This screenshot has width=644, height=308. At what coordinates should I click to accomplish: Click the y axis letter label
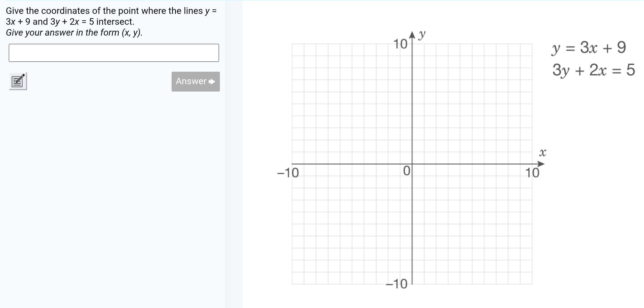pyautogui.click(x=422, y=34)
